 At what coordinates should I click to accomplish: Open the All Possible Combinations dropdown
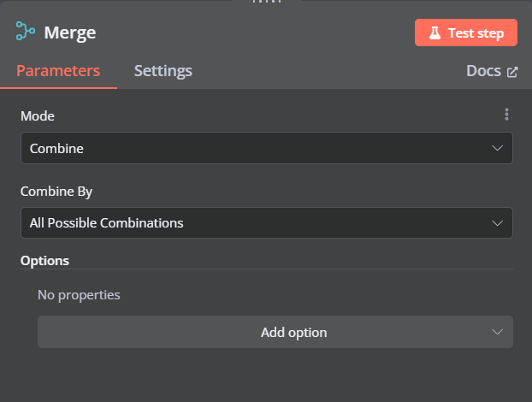[267, 223]
